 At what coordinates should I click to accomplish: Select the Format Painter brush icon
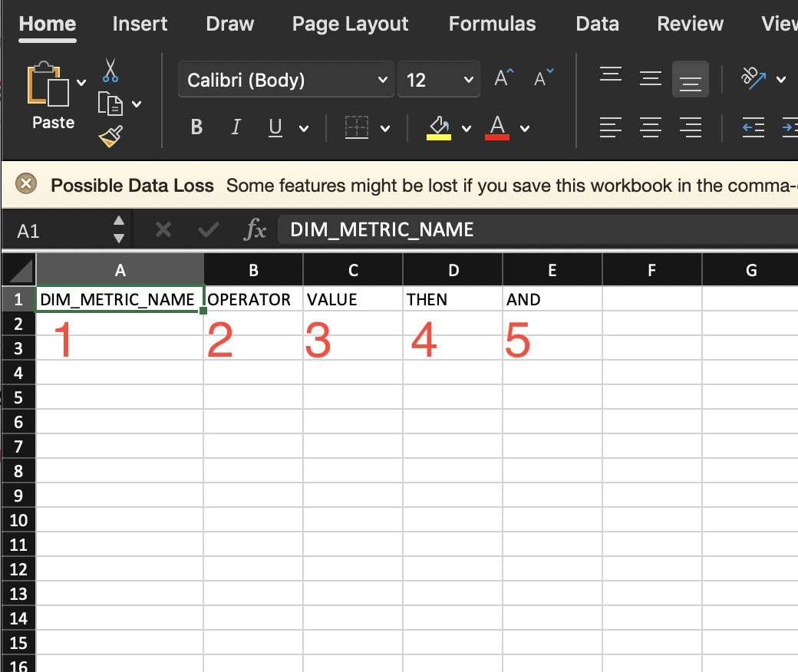click(110, 136)
